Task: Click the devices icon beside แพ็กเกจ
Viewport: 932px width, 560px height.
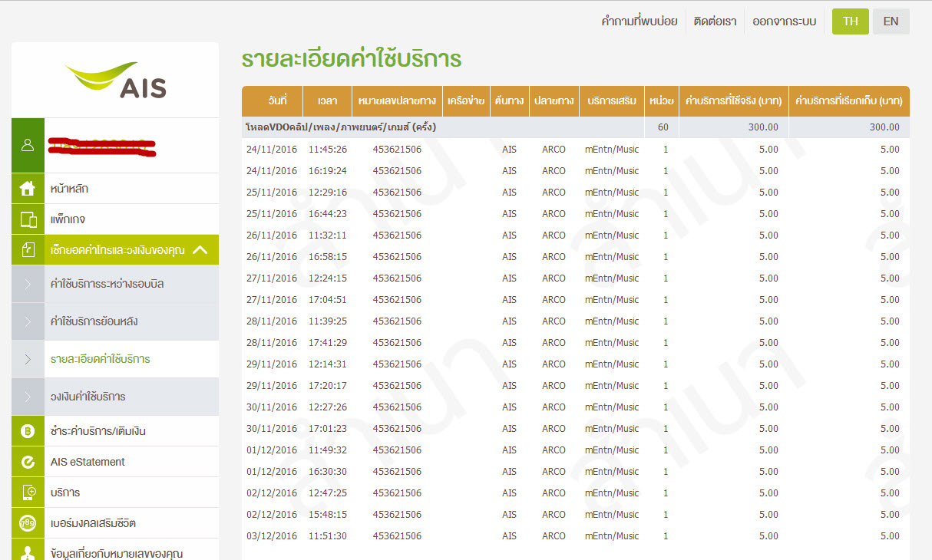Action: pos(28,219)
